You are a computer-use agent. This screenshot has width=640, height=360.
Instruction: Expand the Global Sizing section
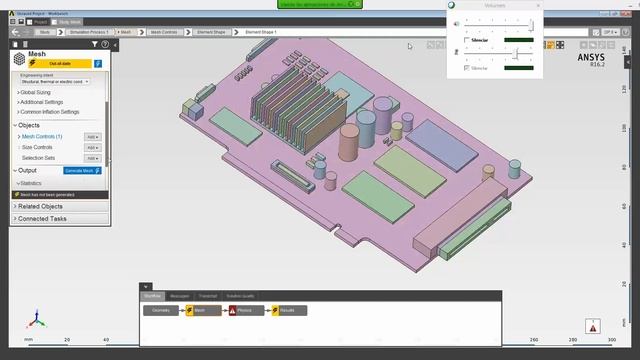click(33, 93)
